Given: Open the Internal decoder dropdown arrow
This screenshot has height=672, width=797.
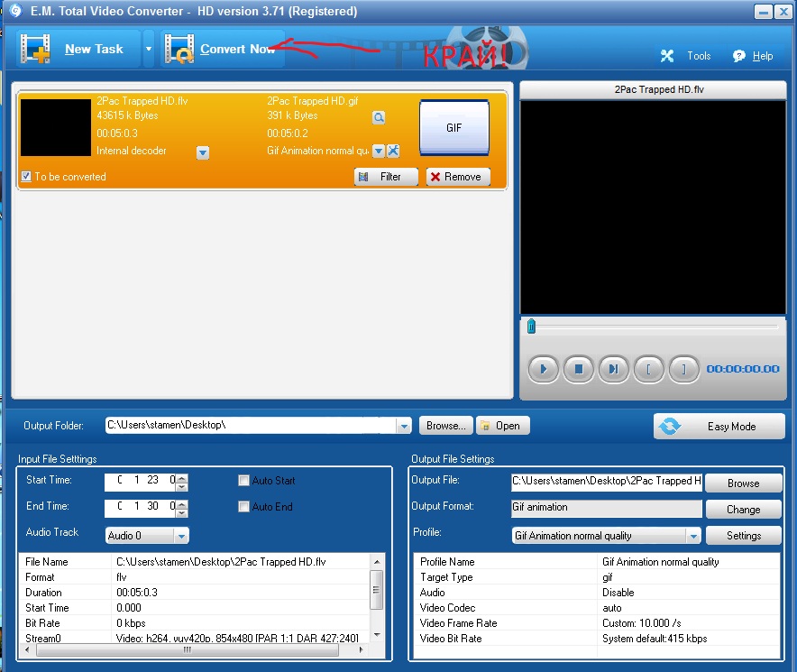Looking at the screenshot, I should click(x=203, y=152).
